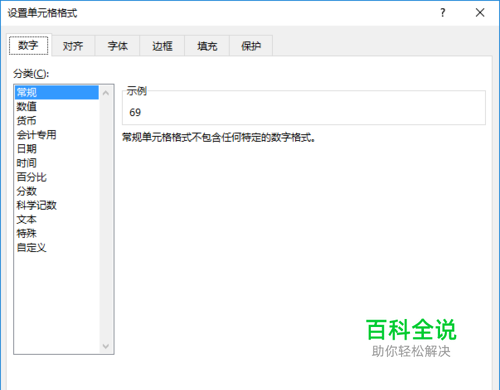Click the help question mark icon
The height and width of the screenshot is (390, 500).
tap(443, 13)
